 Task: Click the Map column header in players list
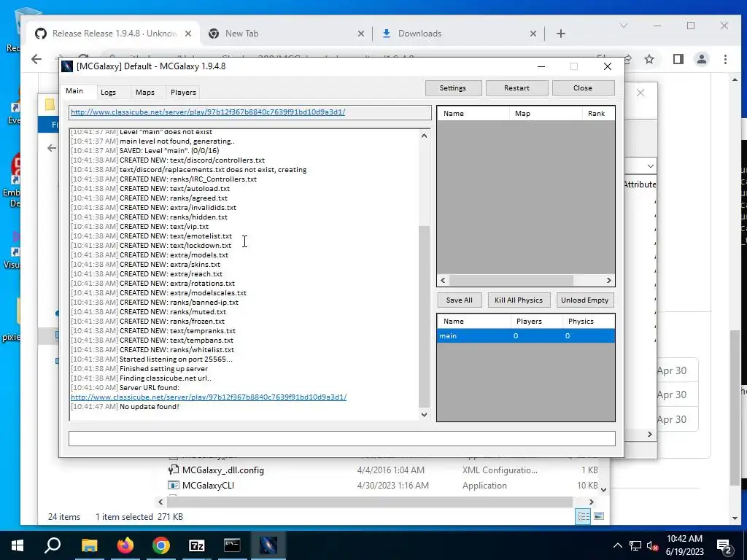(x=546, y=113)
